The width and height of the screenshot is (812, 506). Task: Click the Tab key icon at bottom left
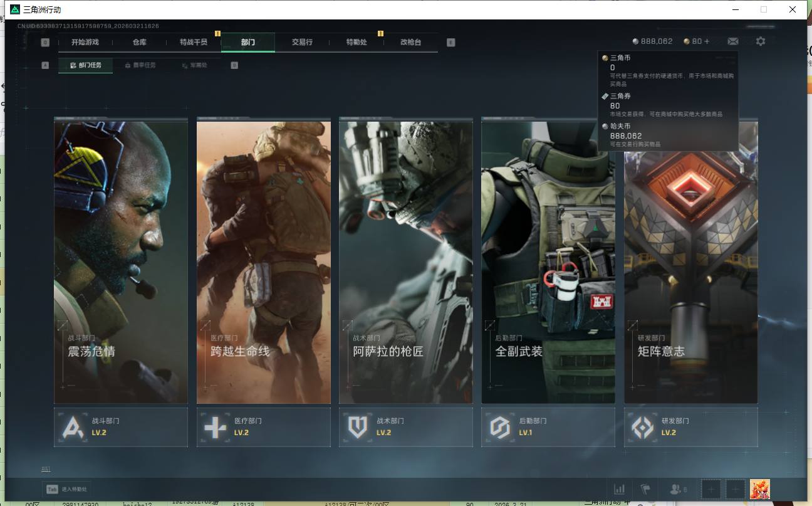pos(51,489)
